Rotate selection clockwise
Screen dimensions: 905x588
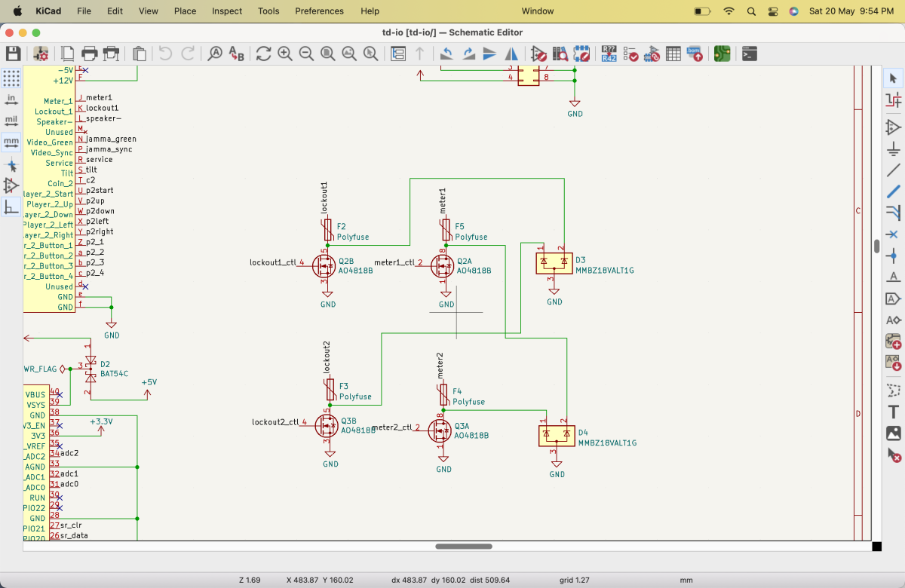pyautogui.click(x=468, y=54)
